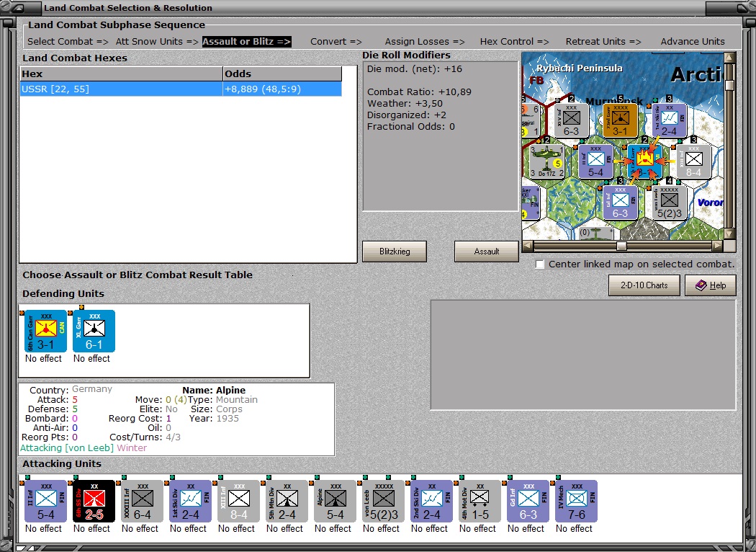Click minimap scroll down arrow
This screenshot has width=756, height=552.
click(729, 234)
